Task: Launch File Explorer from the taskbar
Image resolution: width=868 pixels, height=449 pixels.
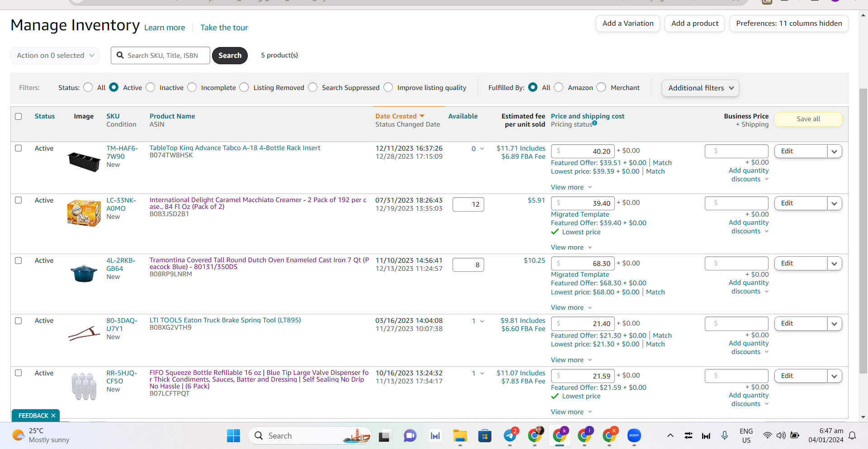Action: coord(460,435)
